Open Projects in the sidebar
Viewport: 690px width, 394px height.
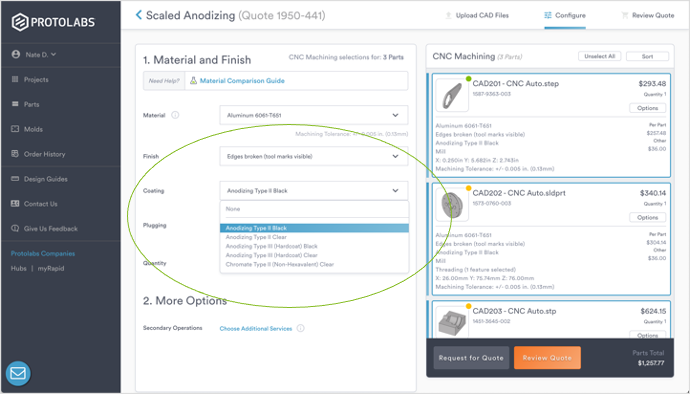(x=36, y=80)
